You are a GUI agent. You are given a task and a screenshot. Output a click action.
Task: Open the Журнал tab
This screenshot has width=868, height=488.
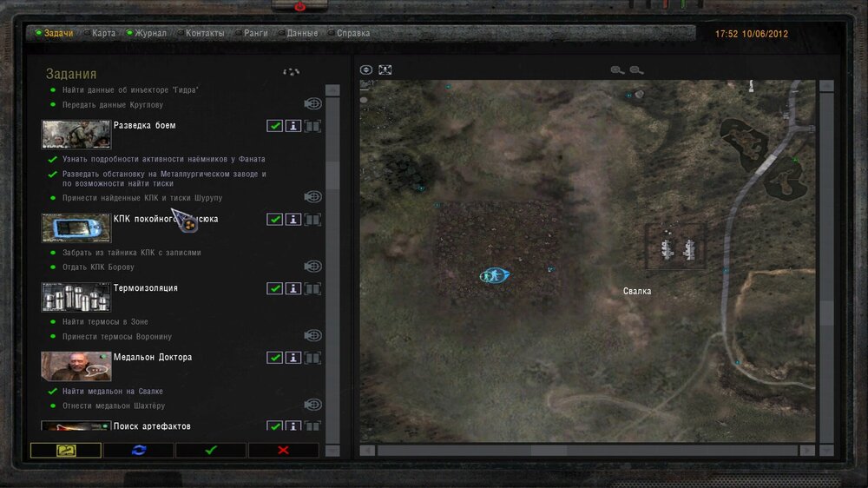click(x=146, y=33)
